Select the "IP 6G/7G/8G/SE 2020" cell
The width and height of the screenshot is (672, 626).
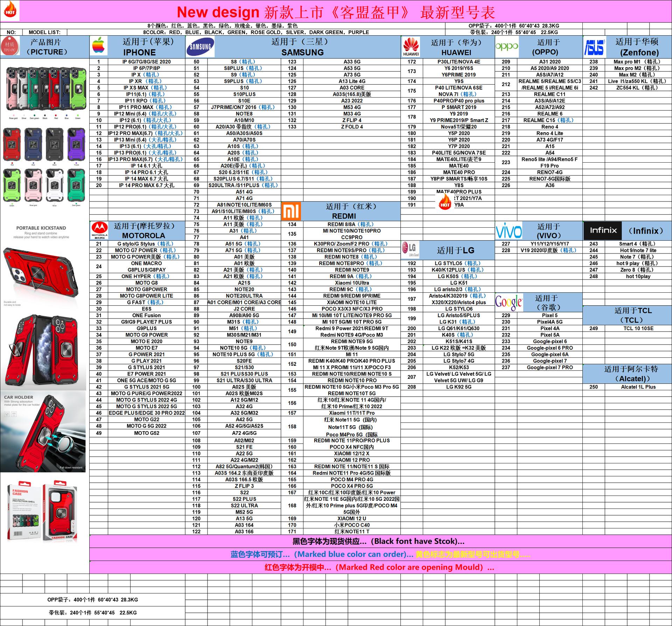coord(146,62)
